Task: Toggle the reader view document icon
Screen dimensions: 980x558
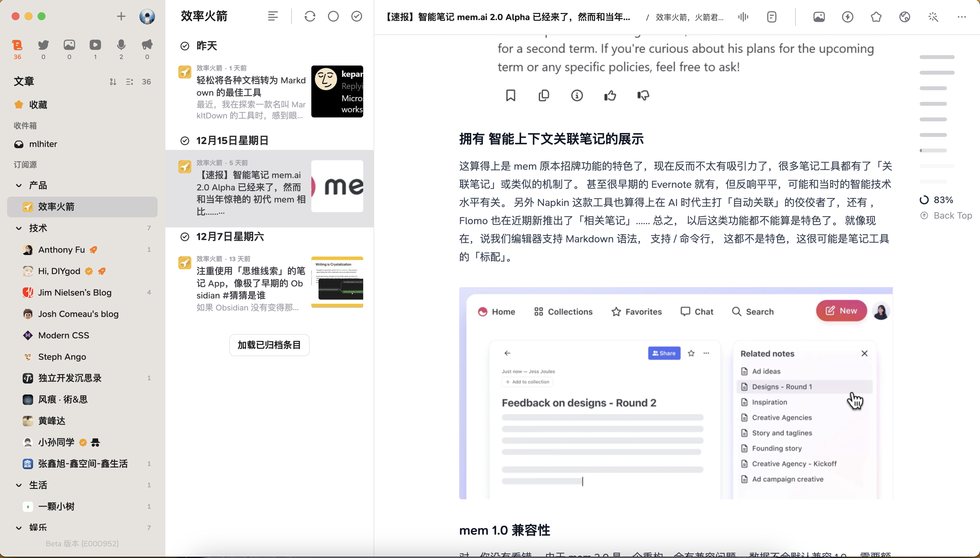Action: tap(772, 17)
